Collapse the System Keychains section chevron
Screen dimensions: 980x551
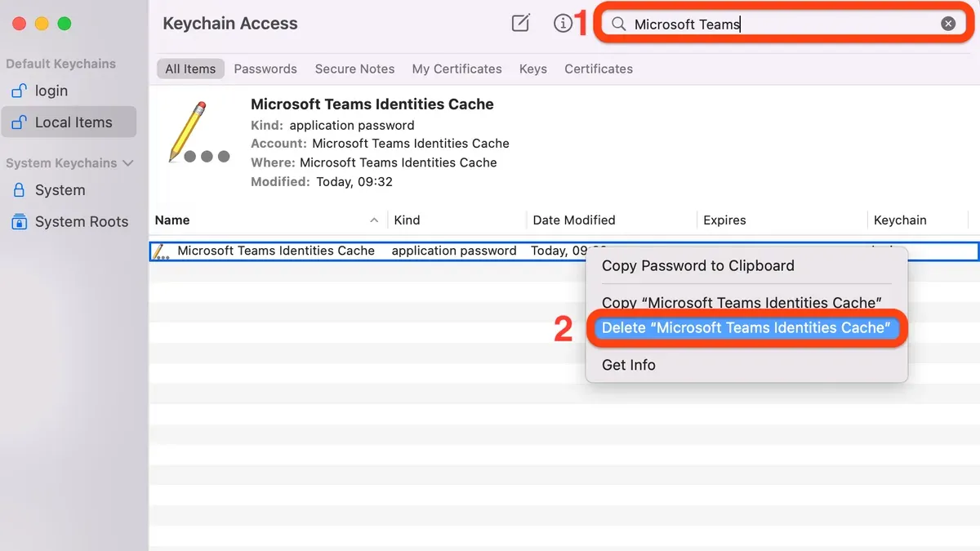[x=127, y=163]
